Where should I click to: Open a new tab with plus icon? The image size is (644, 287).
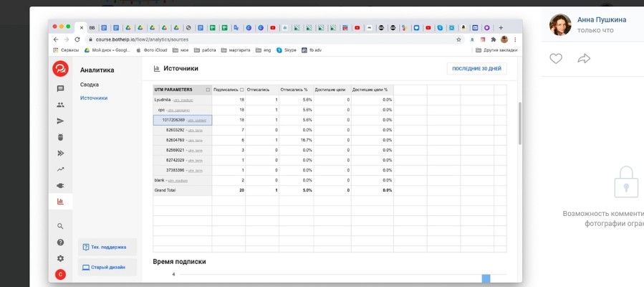point(501,28)
